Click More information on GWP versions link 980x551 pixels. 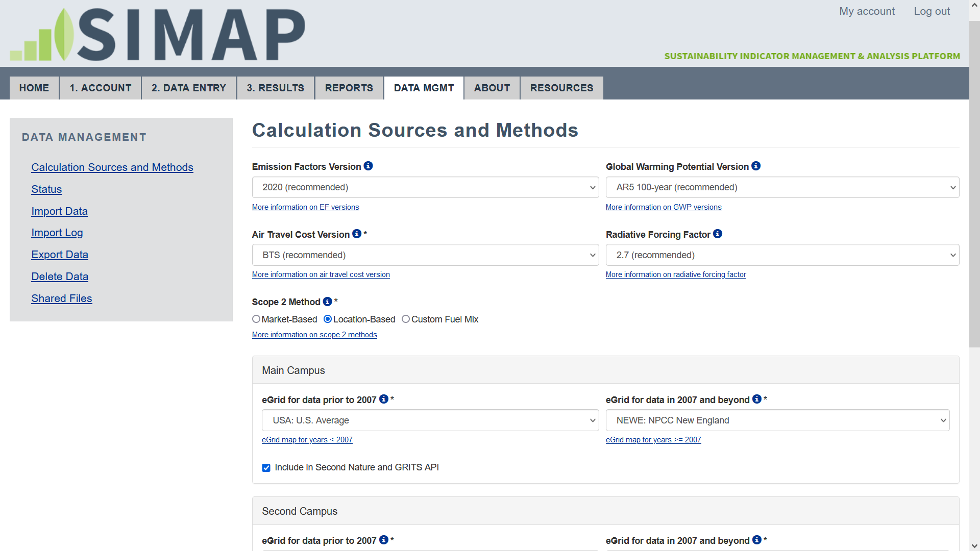(x=664, y=207)
